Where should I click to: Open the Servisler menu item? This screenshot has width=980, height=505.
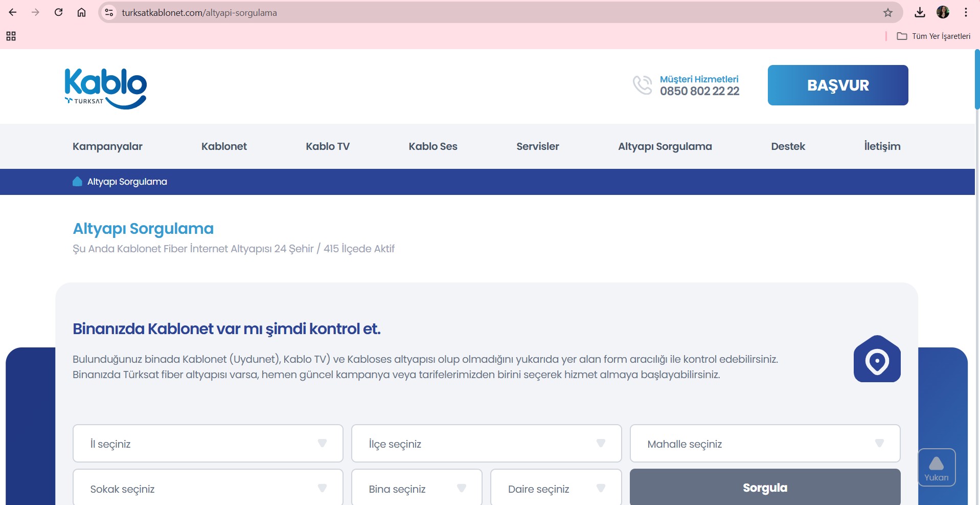click(538, 146)
